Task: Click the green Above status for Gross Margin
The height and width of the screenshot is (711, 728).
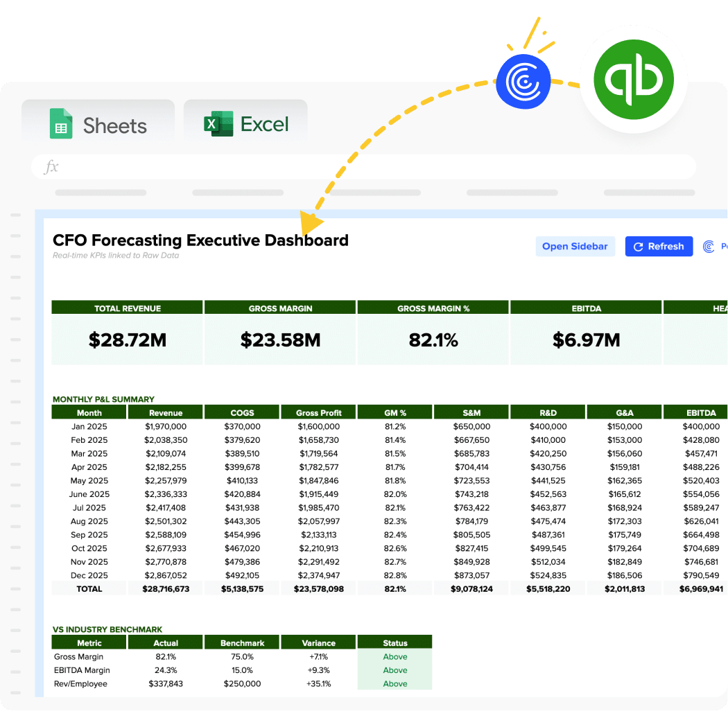Action: [x=395, y=656]
